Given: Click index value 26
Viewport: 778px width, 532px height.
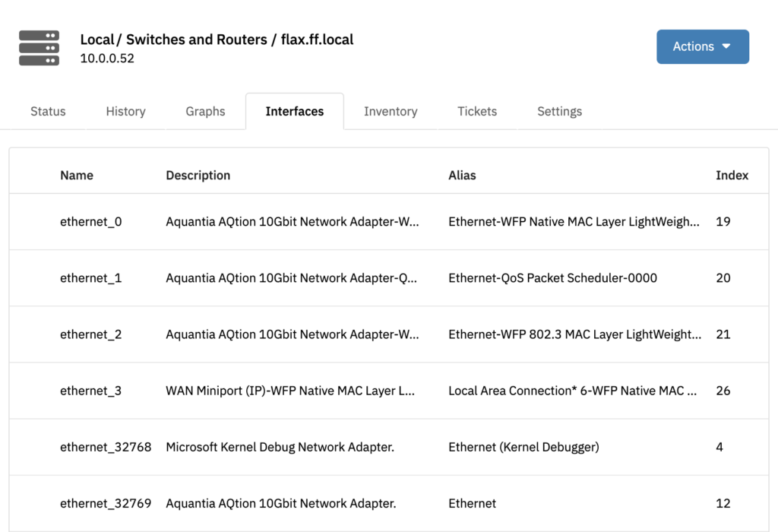Looking at the screenshot, I should pyautogui.click(x=723, y=391).
